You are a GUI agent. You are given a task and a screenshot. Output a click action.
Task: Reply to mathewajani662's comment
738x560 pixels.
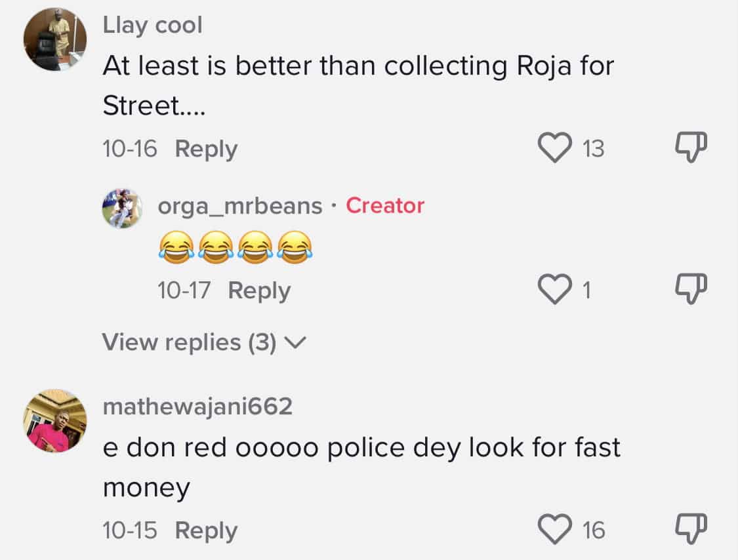coord(206,530)
